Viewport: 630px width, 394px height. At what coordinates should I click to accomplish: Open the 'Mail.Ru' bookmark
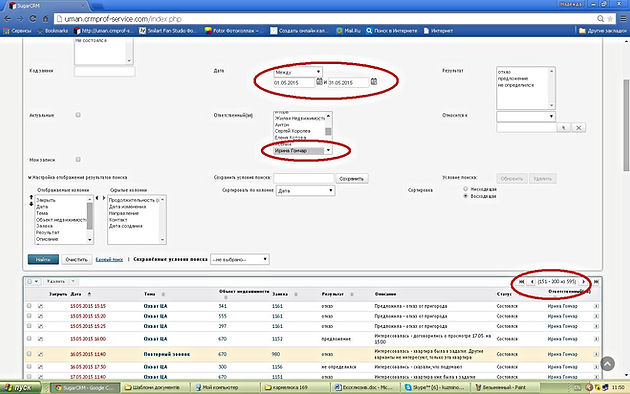coord(348,31)
